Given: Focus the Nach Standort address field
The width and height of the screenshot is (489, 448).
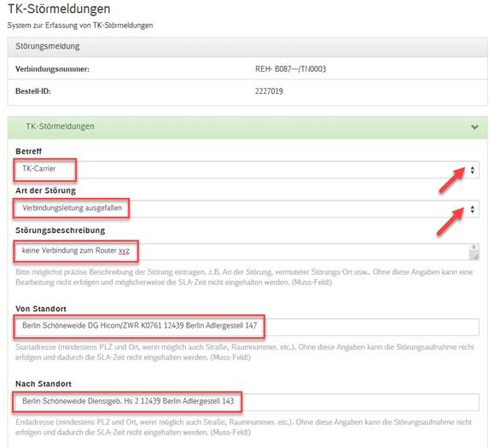Looking at the screenshot, I should click(247, 402).
